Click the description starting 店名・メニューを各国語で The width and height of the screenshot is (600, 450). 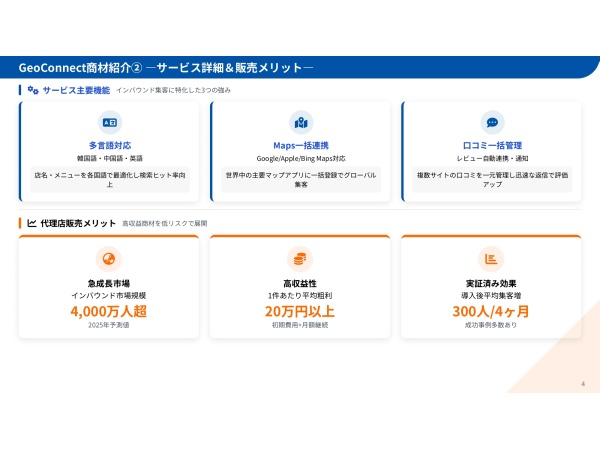(110, 179)
